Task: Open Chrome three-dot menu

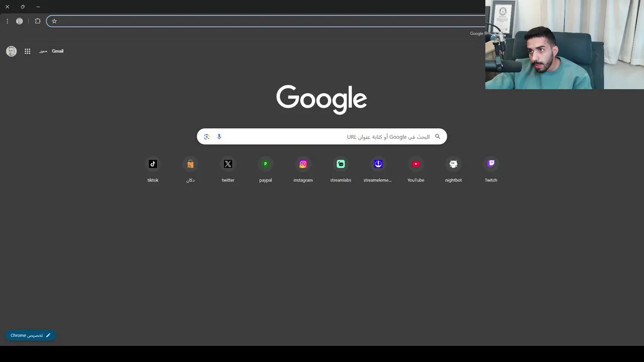Action: click(7, 21)
